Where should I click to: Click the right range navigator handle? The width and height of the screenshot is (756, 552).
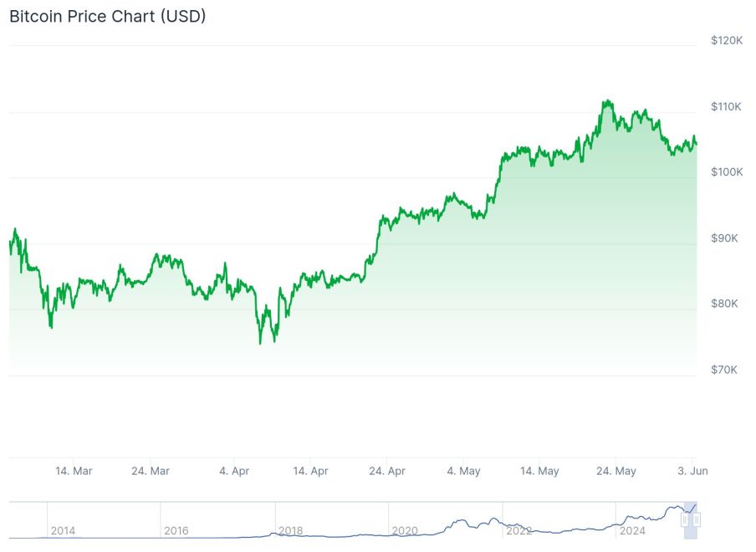[697, 519]
